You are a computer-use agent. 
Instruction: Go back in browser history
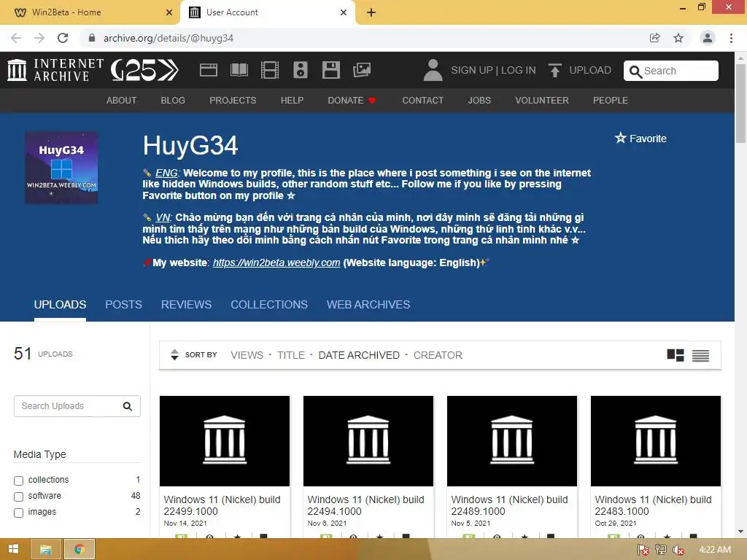16,38
